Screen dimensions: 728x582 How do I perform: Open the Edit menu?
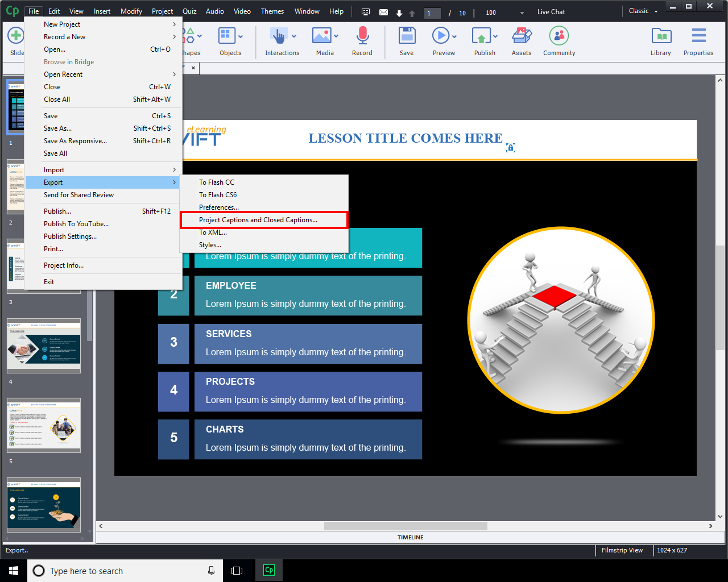click(54, 11)
